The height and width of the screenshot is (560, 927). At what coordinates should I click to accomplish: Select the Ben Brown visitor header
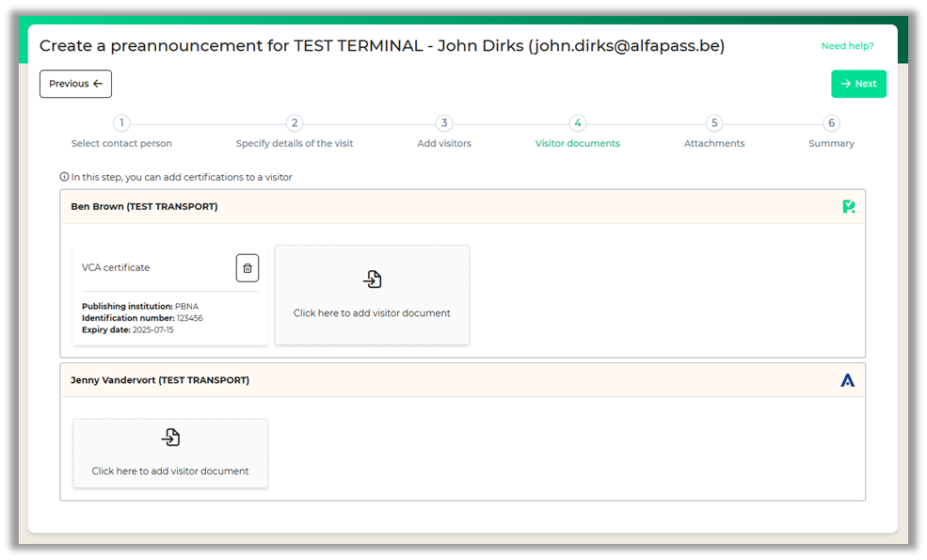[144, 206]
